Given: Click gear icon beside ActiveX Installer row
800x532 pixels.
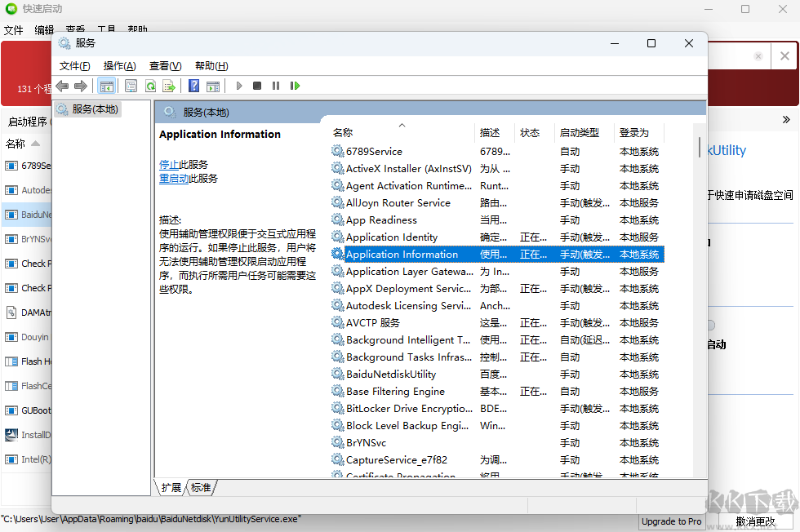Looking at the screenshot, I should click(x=337, y=168).
